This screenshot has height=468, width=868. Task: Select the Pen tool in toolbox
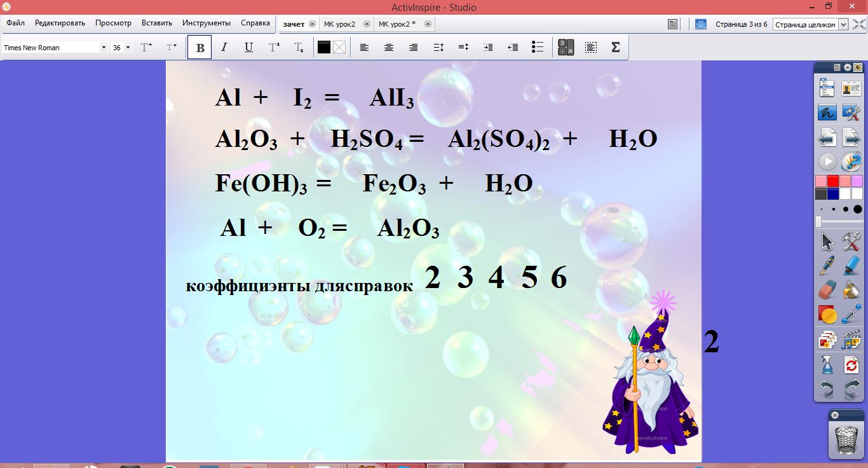click(827, 265)
